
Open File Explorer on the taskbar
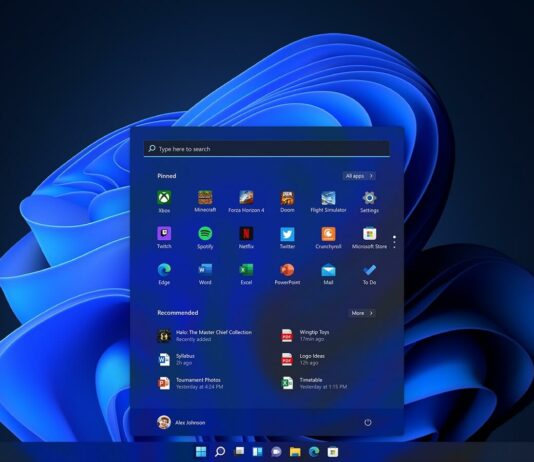(x=295, y=451)
